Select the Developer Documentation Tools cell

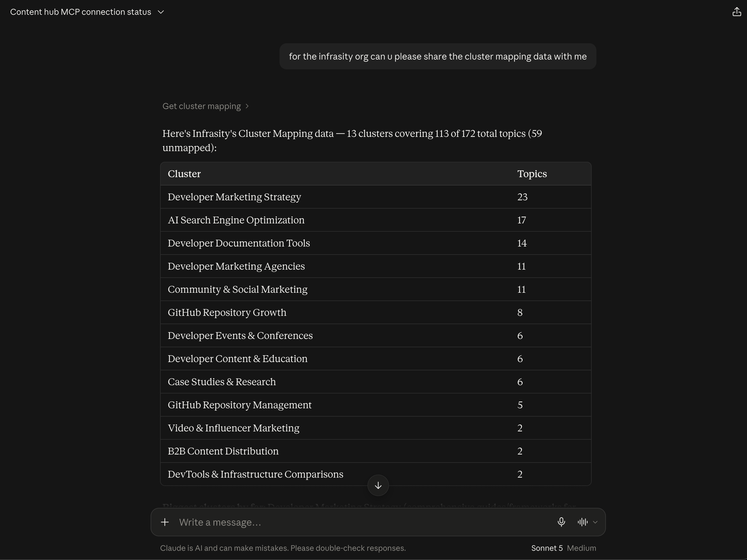click(x=239, y=243)
